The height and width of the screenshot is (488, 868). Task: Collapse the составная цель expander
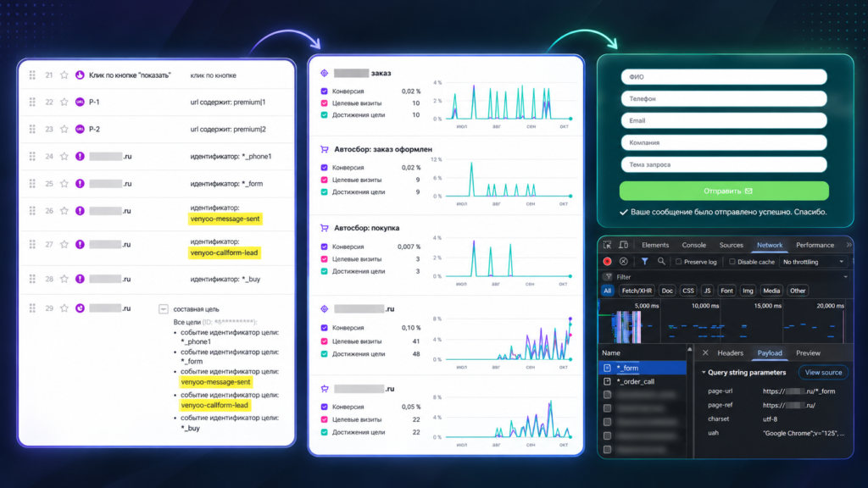pyautogui.click(x=164, y=309)
